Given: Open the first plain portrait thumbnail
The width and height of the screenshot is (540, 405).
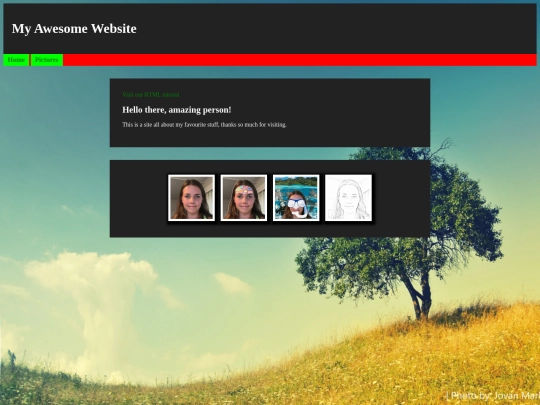Looking at the screenshot, I should (x=191, y=198).
